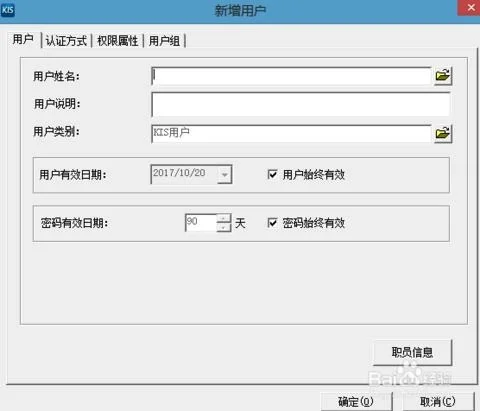Toggle the 用户始终有效 checkbox
This screenshot has height=411, width=480.
[x=272, y=174]
